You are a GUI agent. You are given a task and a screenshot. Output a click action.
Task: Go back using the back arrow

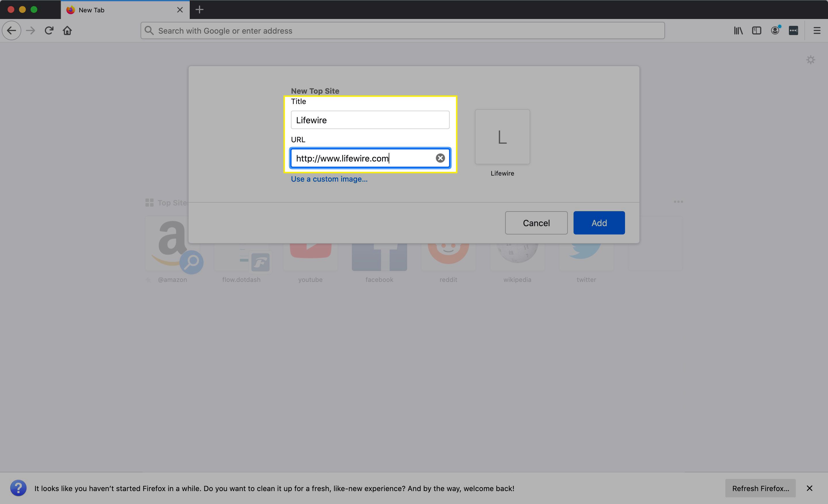pos(11,30)
